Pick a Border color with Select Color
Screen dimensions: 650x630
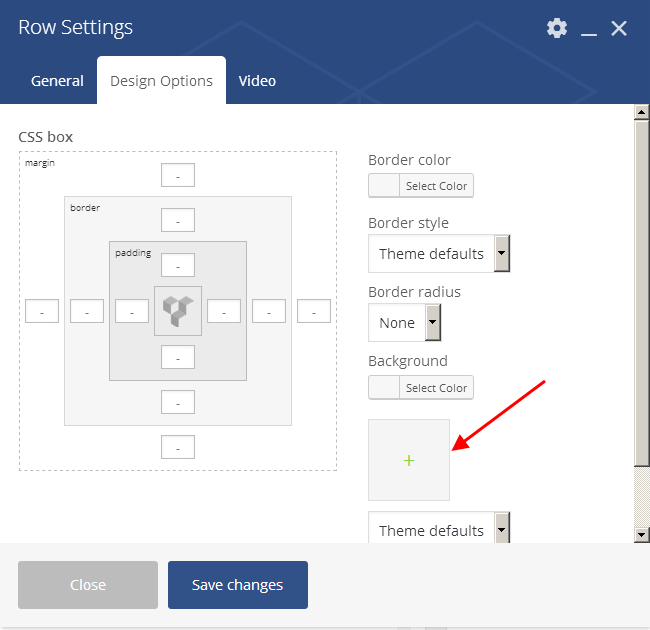tap(421, 186)
